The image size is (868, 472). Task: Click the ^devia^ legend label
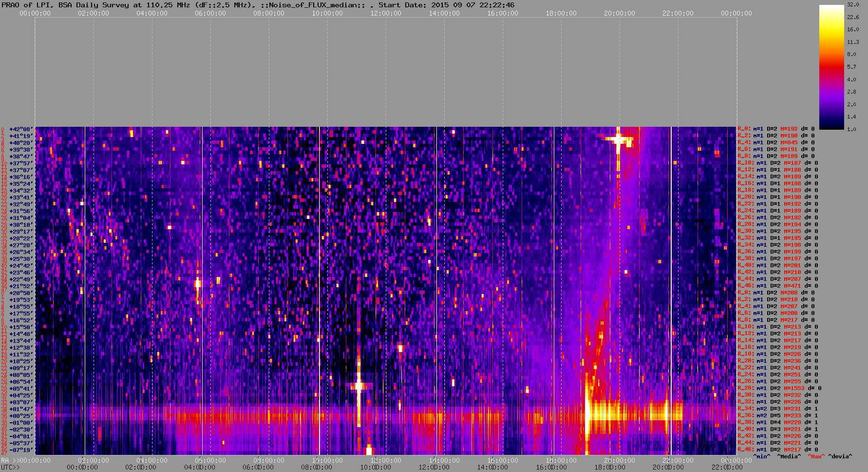point(840,456)
